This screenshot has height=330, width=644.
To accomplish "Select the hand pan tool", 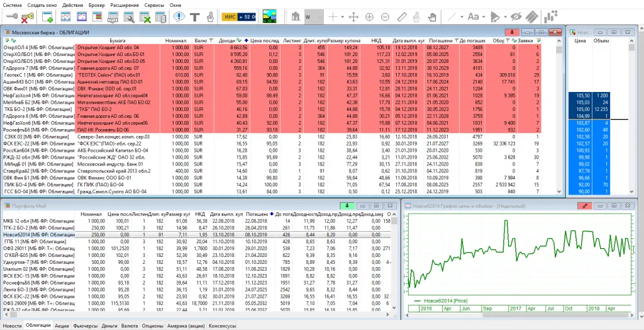I will [432, 17].
